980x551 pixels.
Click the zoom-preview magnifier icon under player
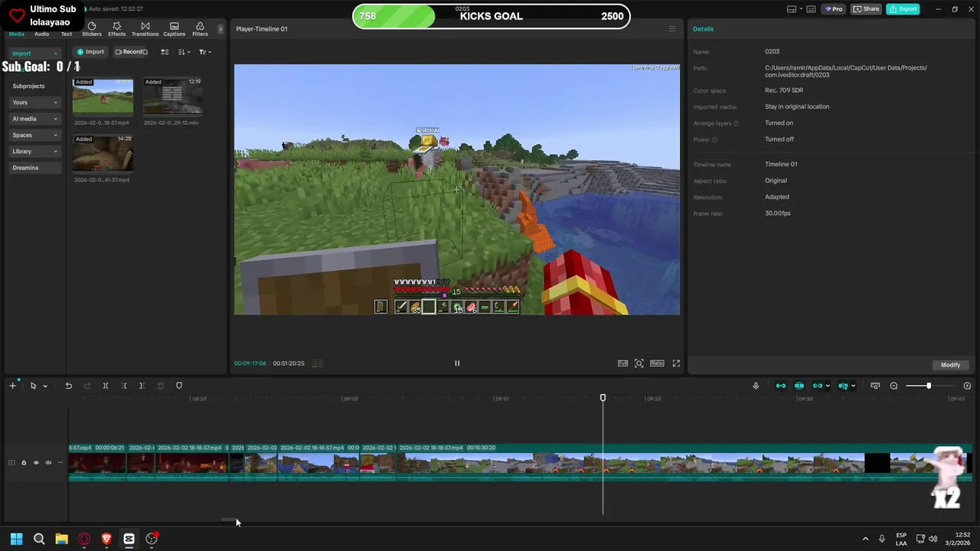(x=639, y=364)
